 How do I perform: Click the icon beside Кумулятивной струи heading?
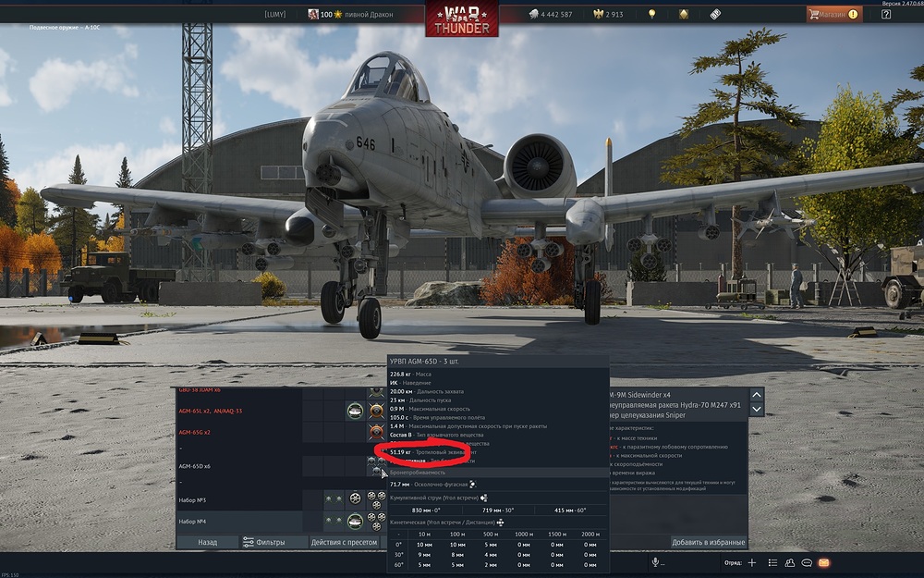coord(484,498)
